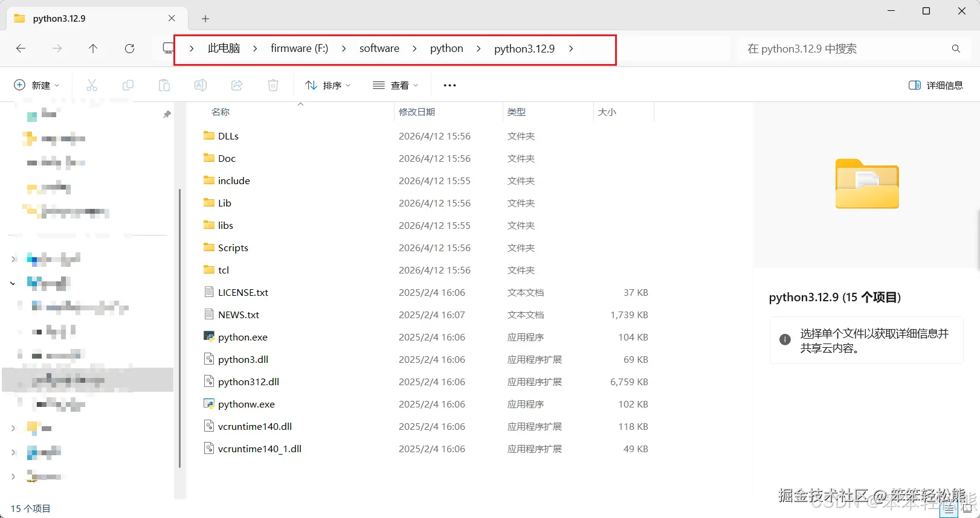Click the search magnifier icon
This screenshot has height=518, width=980.
coord(956,49)
